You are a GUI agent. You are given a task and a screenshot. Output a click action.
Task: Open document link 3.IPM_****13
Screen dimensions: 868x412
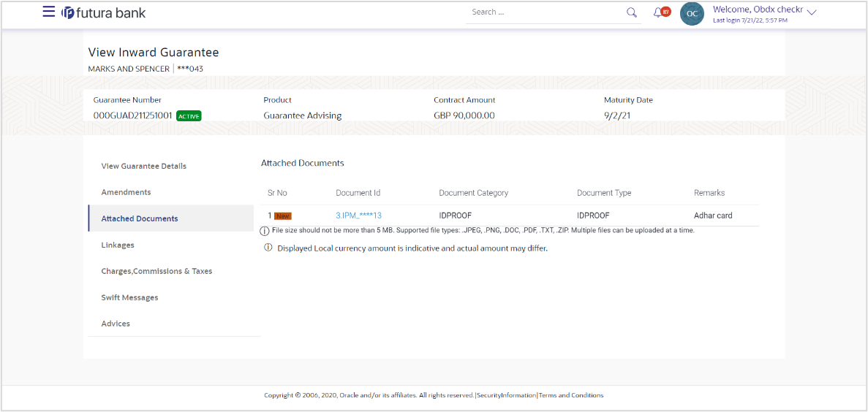(359, 215)
